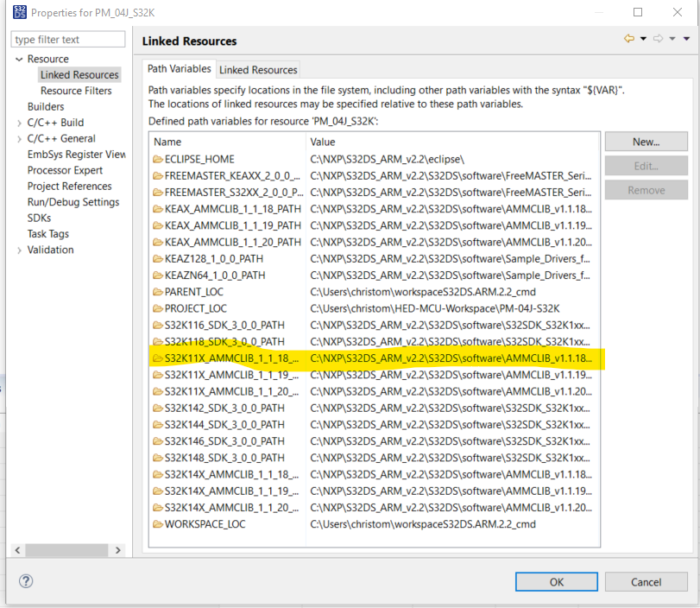The height and width of the screenshot is (608, 700).
Task: Click the KEAX_AMMCLIB_1_1_20_PATH folder icon
Action: point(158,242)
